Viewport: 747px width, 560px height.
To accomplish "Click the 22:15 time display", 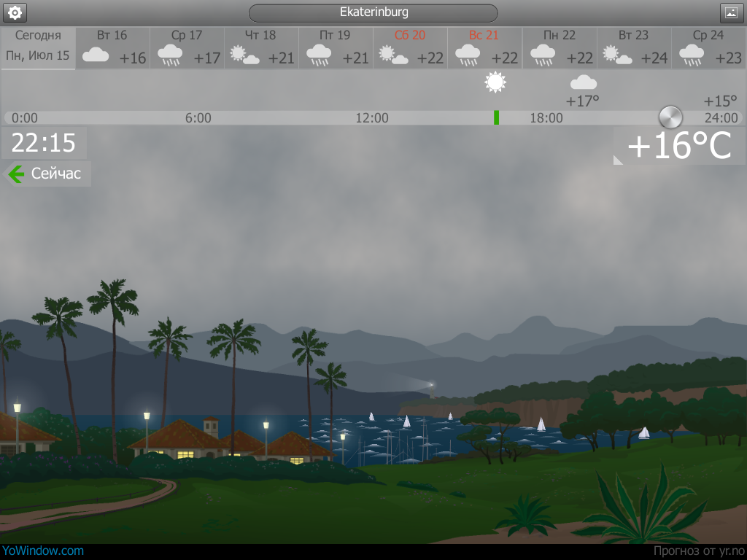I will pos(44,142).
